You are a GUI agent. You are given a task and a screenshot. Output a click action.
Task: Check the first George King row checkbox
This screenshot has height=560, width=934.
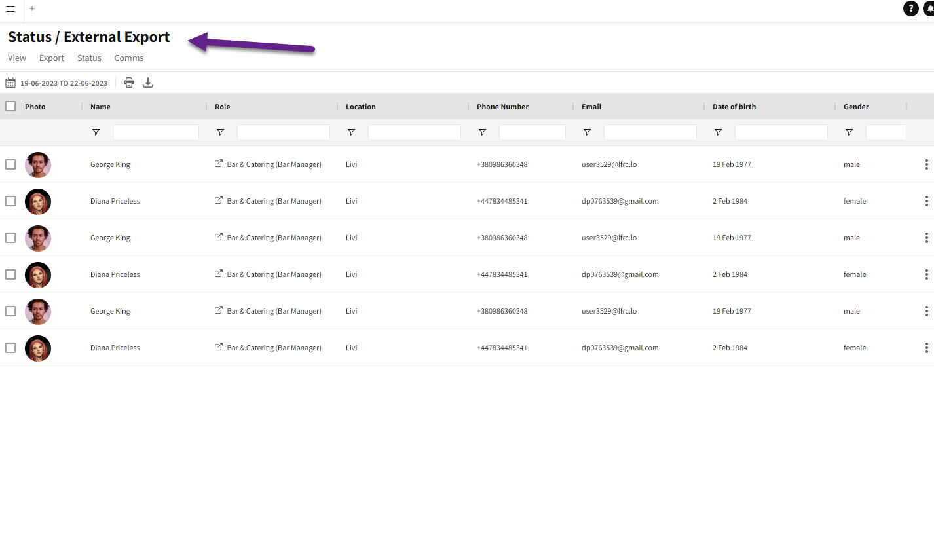(10, 164)
